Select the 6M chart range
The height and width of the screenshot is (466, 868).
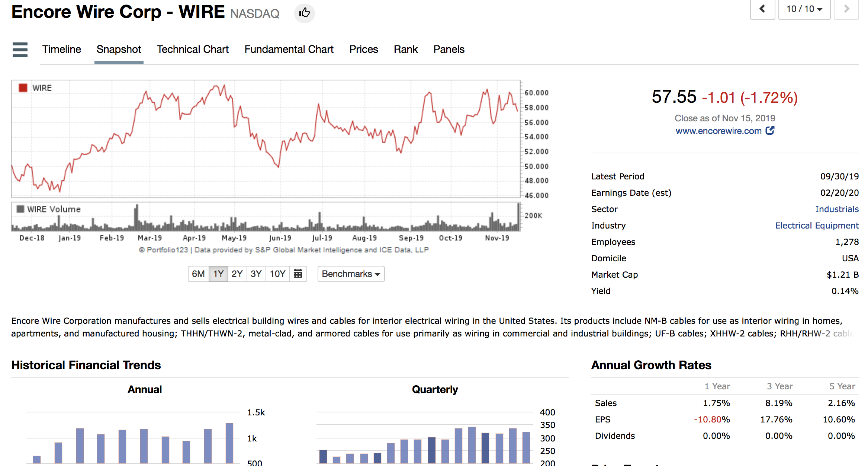(198, 274)
